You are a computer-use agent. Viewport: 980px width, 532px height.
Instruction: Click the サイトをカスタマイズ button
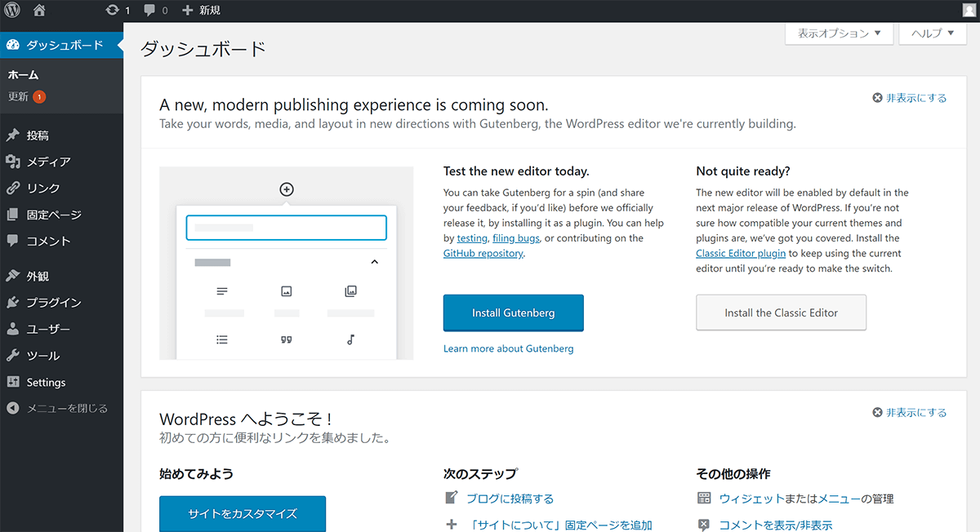[243, 514]
